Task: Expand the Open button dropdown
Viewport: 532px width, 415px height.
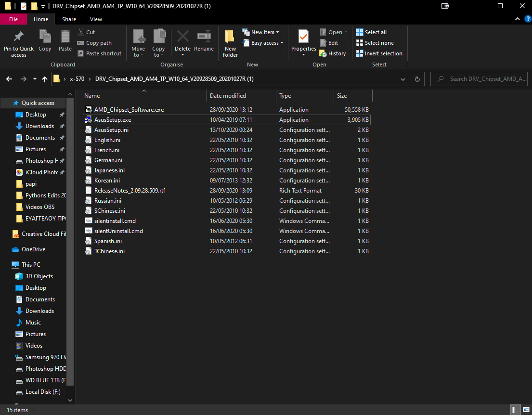Action: (346, 32)
